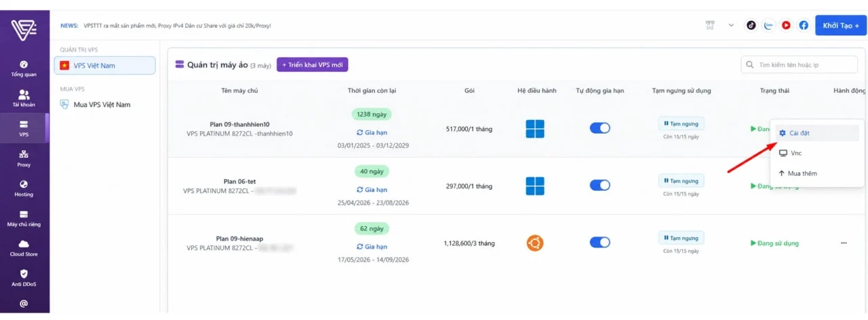868x320 pixels.
Task: Click the 40 ngày badge
Action: 372,172
